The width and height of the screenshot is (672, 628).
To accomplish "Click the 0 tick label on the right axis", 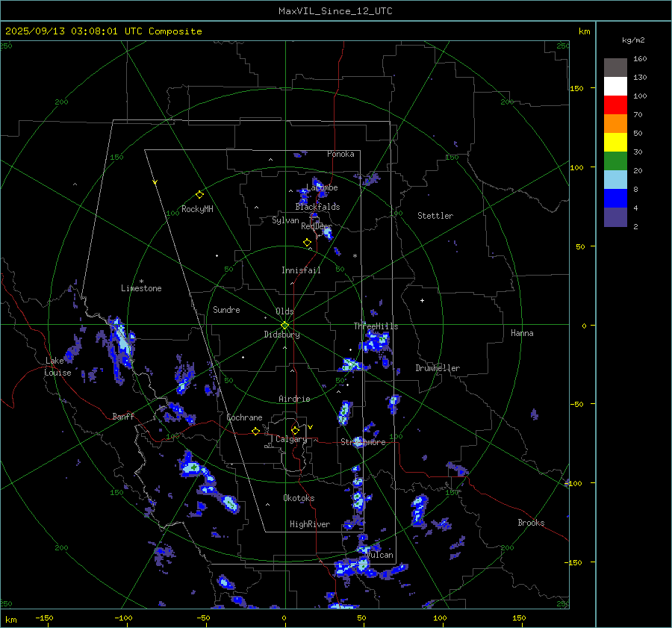I will tap(584, 326).
